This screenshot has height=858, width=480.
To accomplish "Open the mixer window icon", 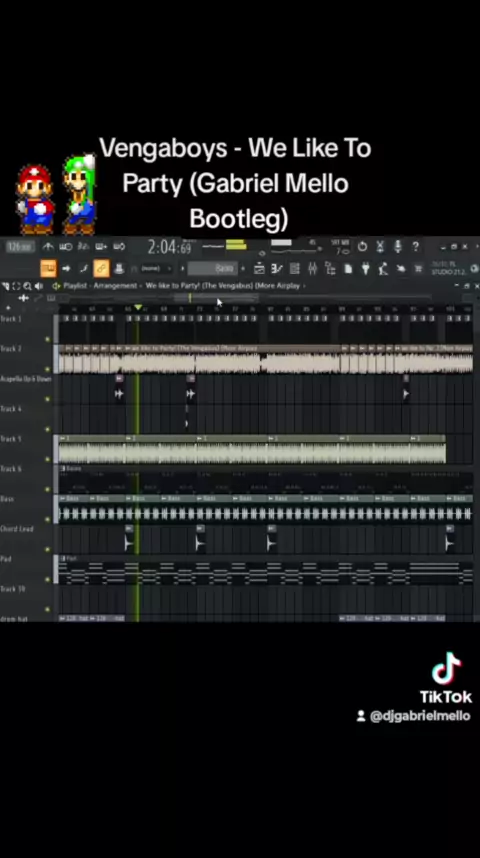I will [x=313, y=268].
